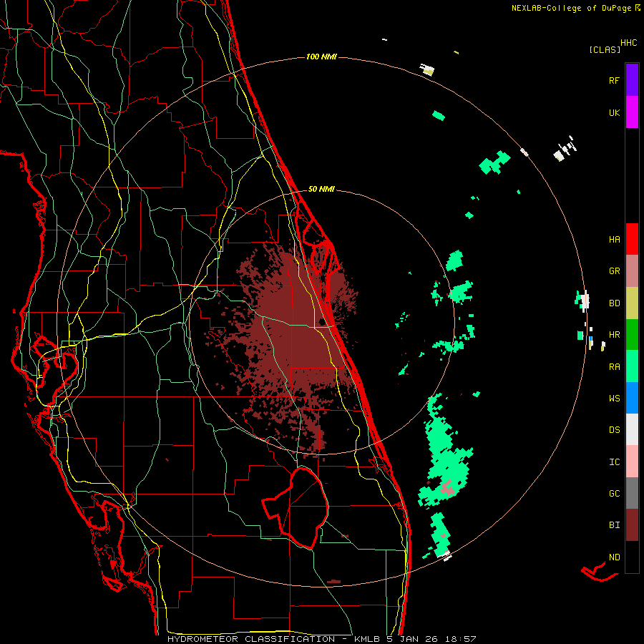Click the HR legend label

point(614,335)
